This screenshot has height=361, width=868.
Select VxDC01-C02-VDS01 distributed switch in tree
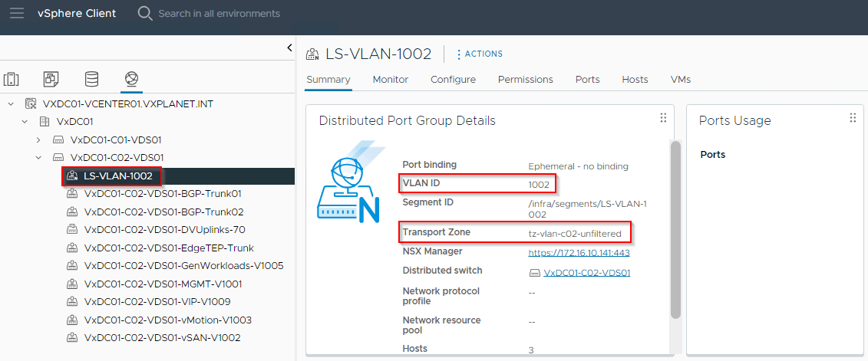coord(117,157)
